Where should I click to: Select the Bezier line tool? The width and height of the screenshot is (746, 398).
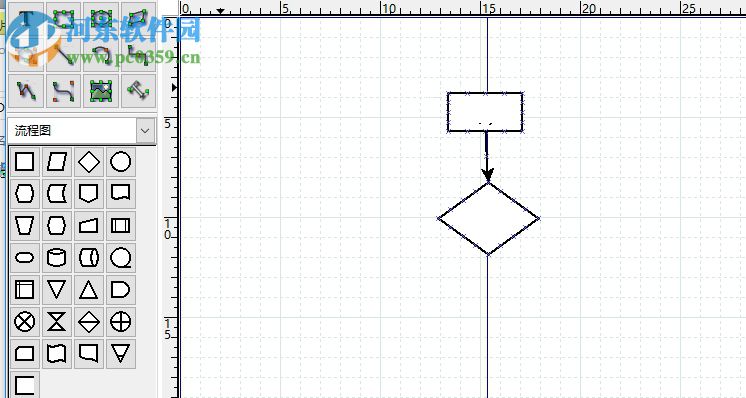[63, 90]
